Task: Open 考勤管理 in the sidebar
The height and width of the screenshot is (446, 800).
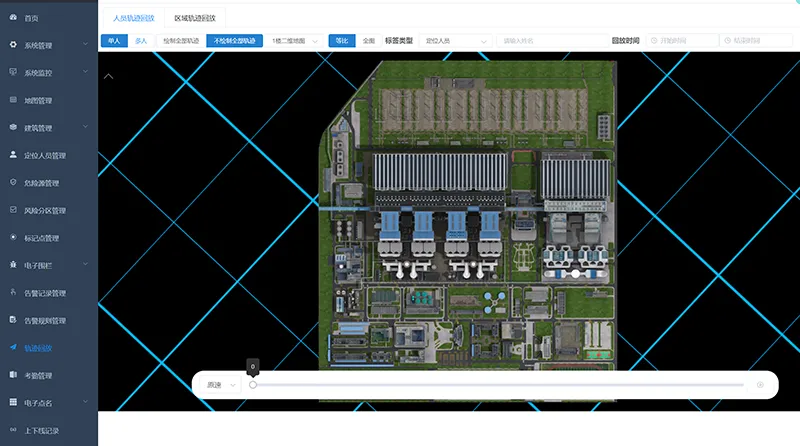Action: click(38, 376)
